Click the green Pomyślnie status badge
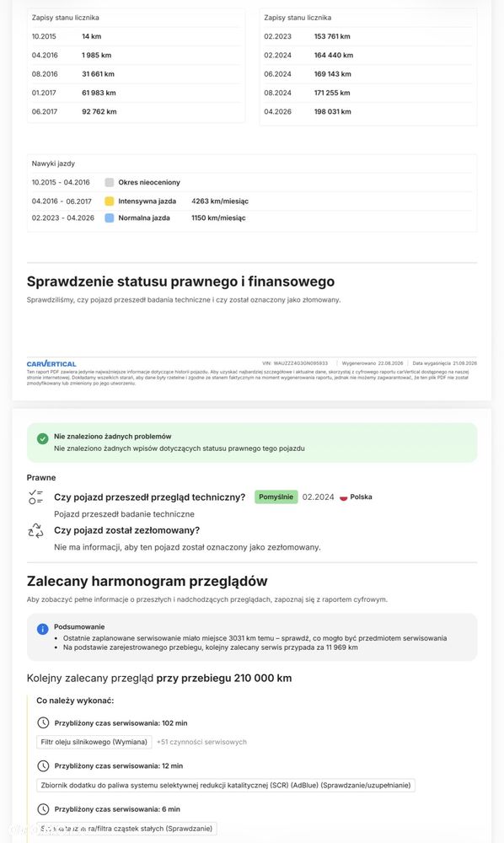This screenshot has width=504, height=843. point(276,497)
